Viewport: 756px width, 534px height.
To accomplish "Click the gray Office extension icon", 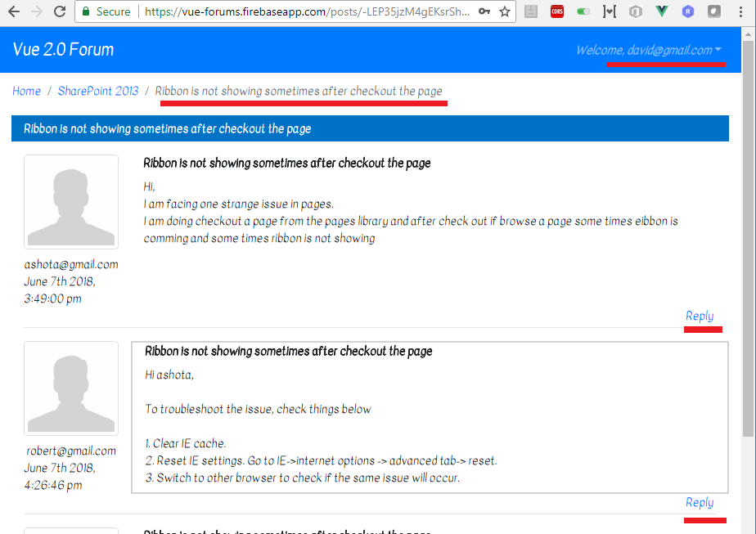I will tap(636, 11).
